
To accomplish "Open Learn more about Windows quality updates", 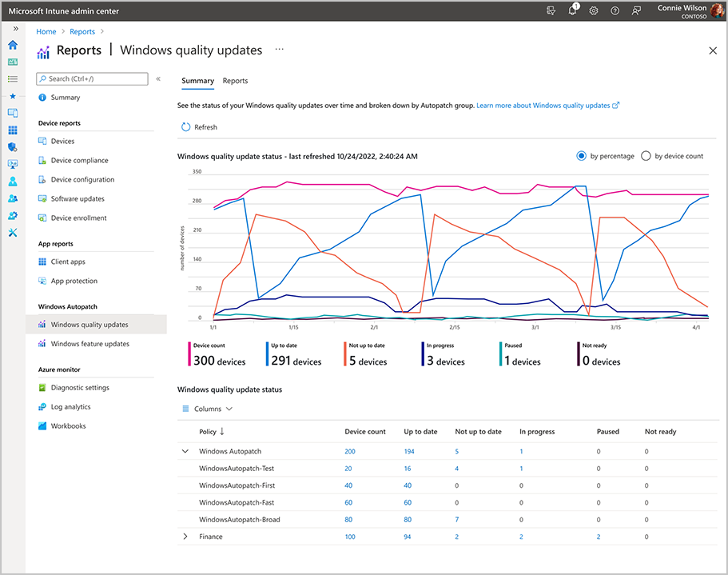I will pos(543,106).
